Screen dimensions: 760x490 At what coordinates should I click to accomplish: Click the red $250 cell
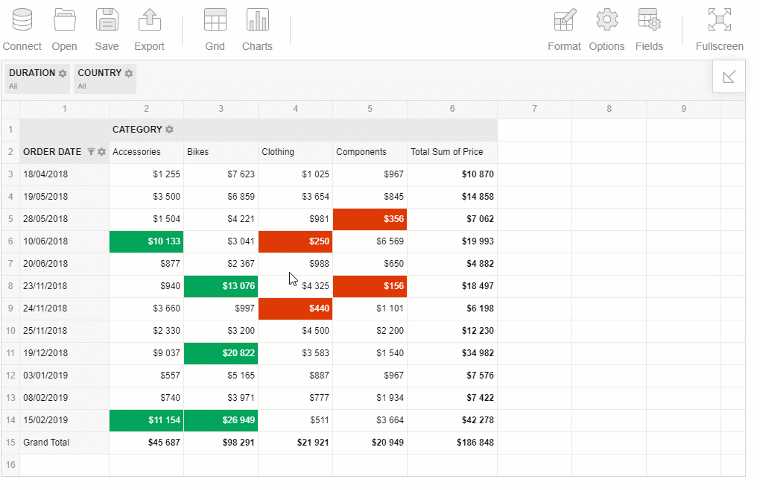(x=295, y=241)
